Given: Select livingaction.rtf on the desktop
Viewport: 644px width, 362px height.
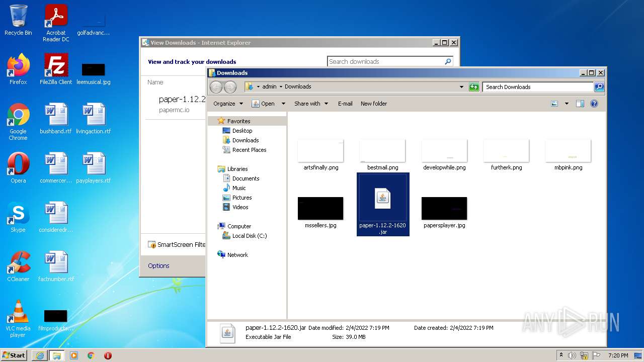Looking at the screenshot, I should pyautogui.click(x=94, y=119).
